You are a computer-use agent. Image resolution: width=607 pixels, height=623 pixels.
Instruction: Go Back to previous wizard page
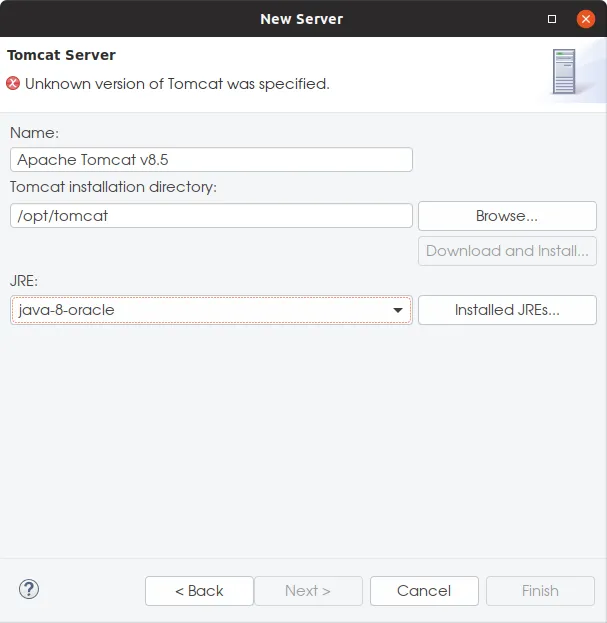(x=199, y=591)
